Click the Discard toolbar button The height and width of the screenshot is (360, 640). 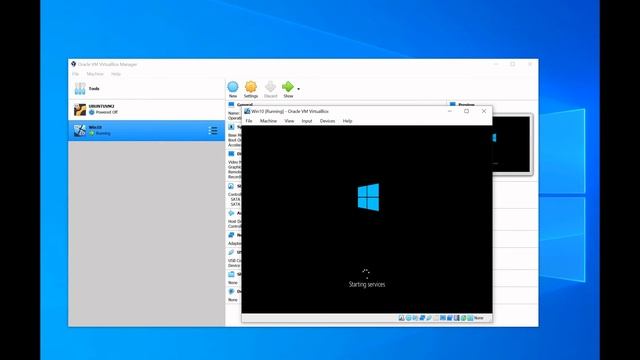tap(270, 89)
